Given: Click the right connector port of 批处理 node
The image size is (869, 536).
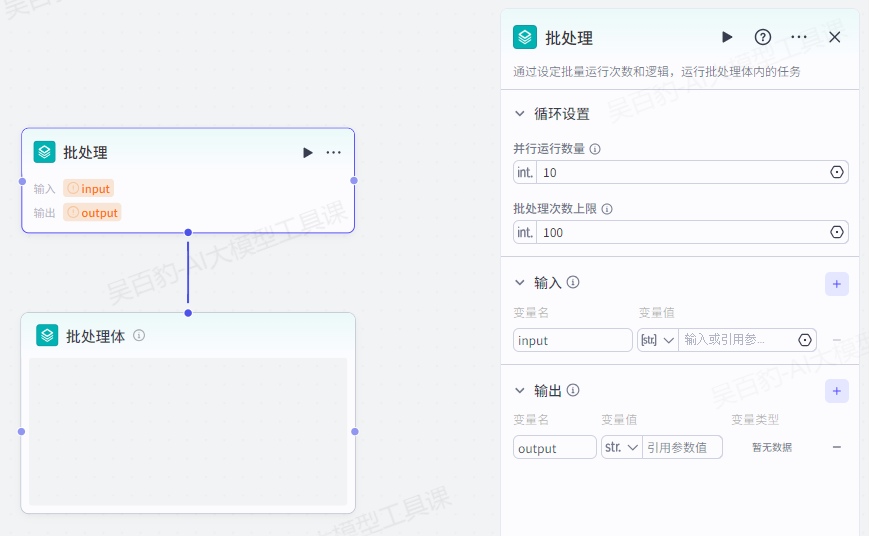Looking at the screenshot, I should coord(354,181).
